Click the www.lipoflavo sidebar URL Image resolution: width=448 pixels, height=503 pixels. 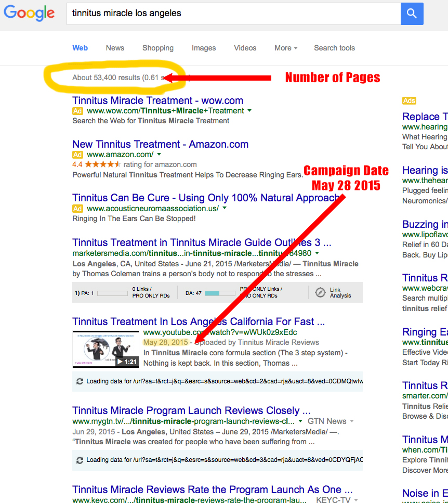(425, 235)
